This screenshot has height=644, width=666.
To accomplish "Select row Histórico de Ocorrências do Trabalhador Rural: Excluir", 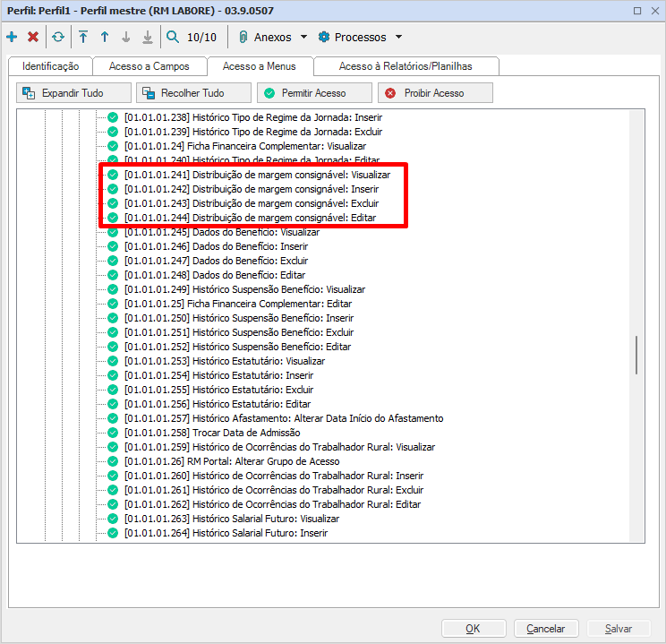I will [x=274, y=490].
